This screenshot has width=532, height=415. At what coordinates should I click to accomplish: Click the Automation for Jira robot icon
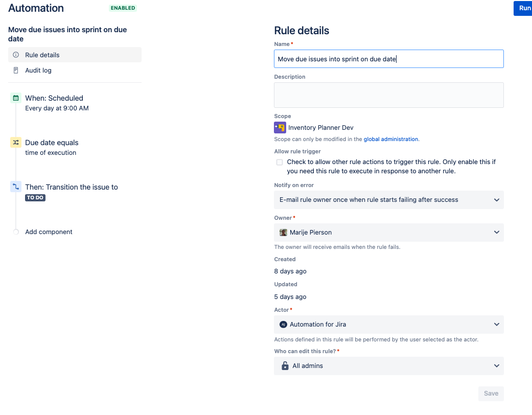click(284, 324)
